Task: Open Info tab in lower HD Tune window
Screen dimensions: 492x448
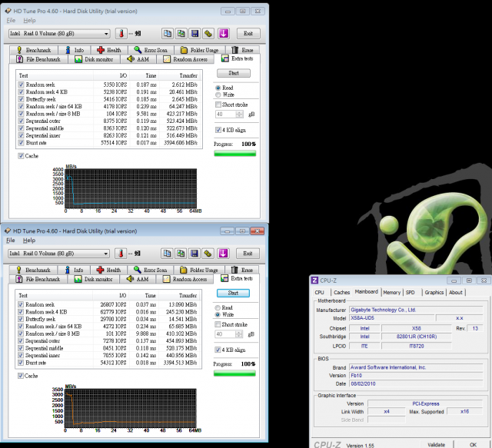Action: (x=75, y=270)
